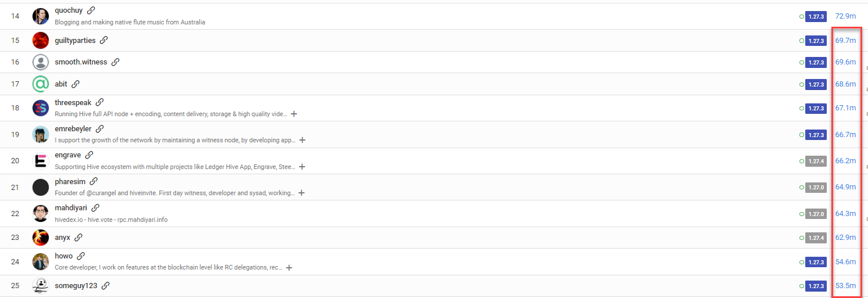This screenshot has height=298, width=868.
Task: Click the quochuy avatar thumbnail
Action: (41, 16)
